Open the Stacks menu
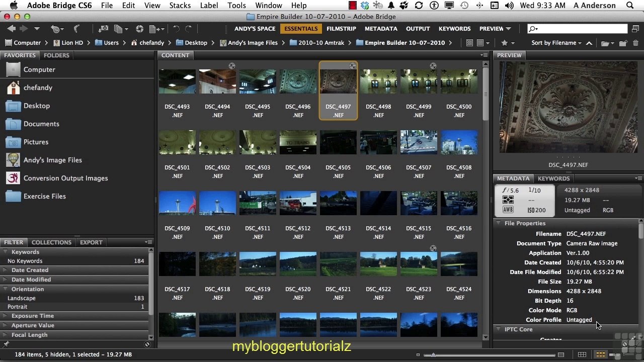644x362 pixels. (x=180, y=6)
